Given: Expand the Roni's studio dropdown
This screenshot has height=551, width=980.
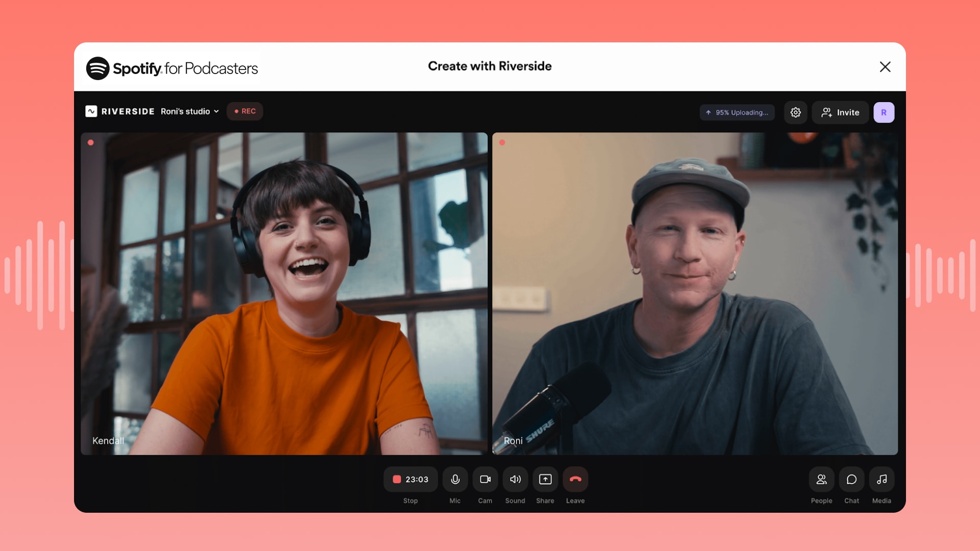Looking at the screenshot, I should [189, 111].
